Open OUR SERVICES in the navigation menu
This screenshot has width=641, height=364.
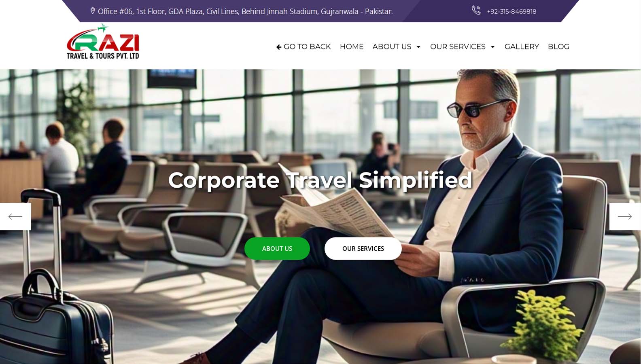pyautogui.click(x=458, y=47)
